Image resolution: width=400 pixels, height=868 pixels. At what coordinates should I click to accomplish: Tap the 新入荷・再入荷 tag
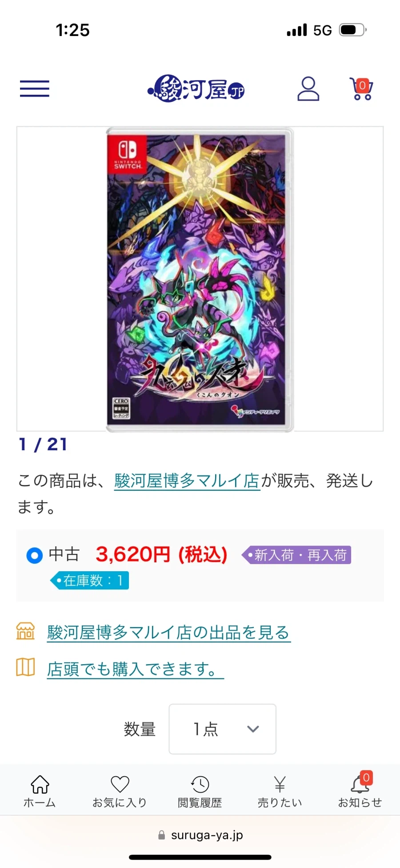[x=296, y=555]
